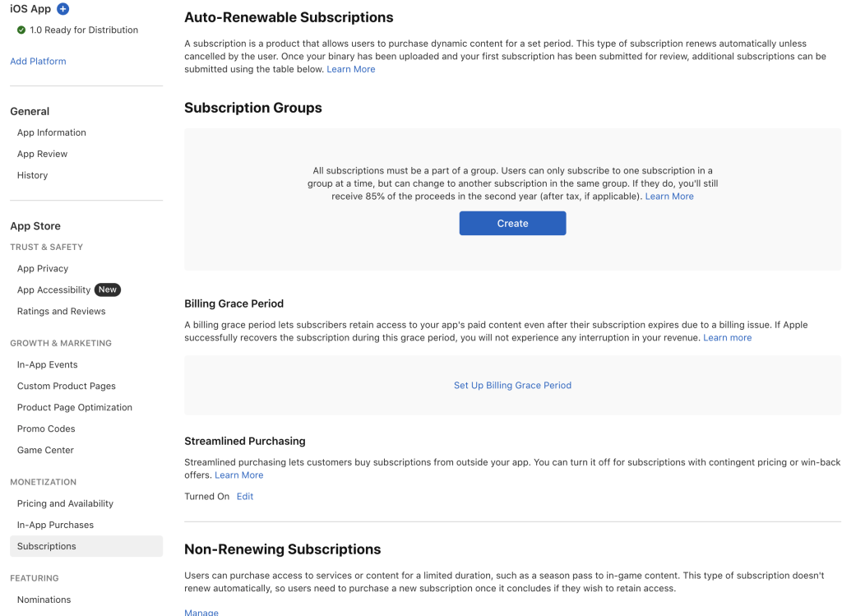Click the App Store sidebar heading
Image resolution: width=842 pixels, height=616 pixels.
point(35,226)
